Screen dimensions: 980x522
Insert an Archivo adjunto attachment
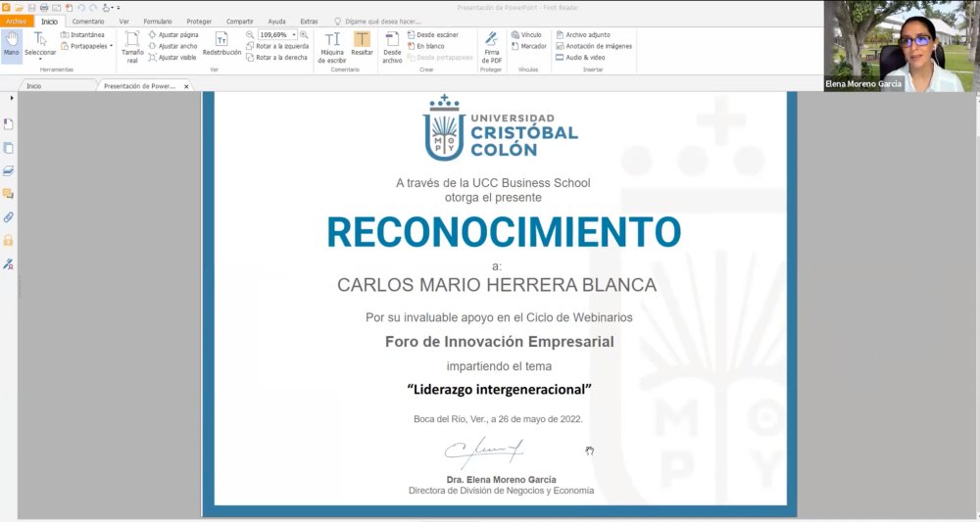coord(582,35)
